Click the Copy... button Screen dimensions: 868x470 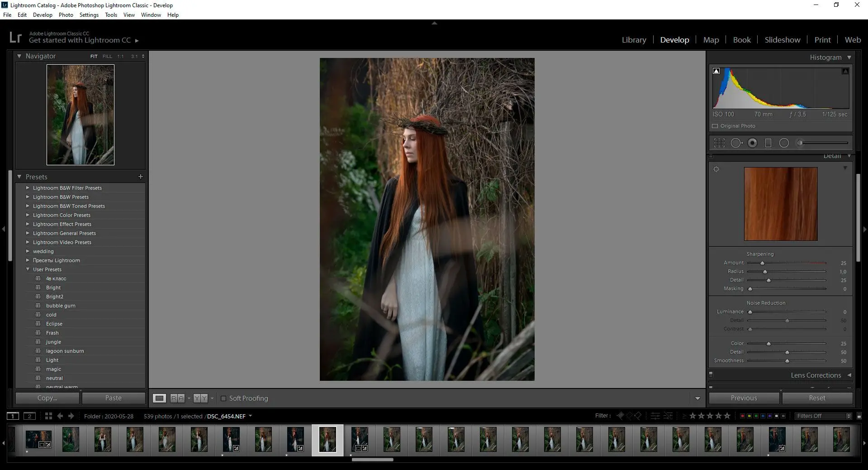(47, 398)
